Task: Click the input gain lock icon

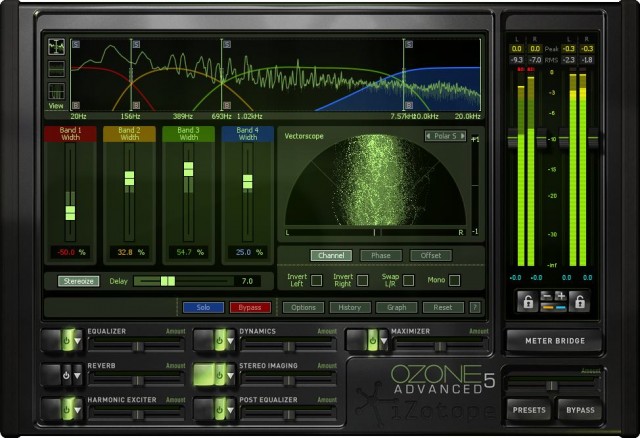Action: 526,300
